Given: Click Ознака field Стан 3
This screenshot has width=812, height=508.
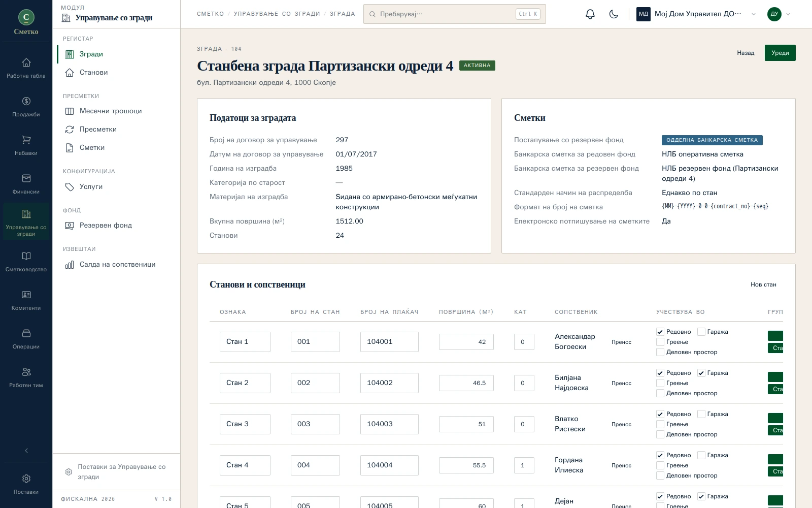Looking at the screenshot, I should pos(245,424).
